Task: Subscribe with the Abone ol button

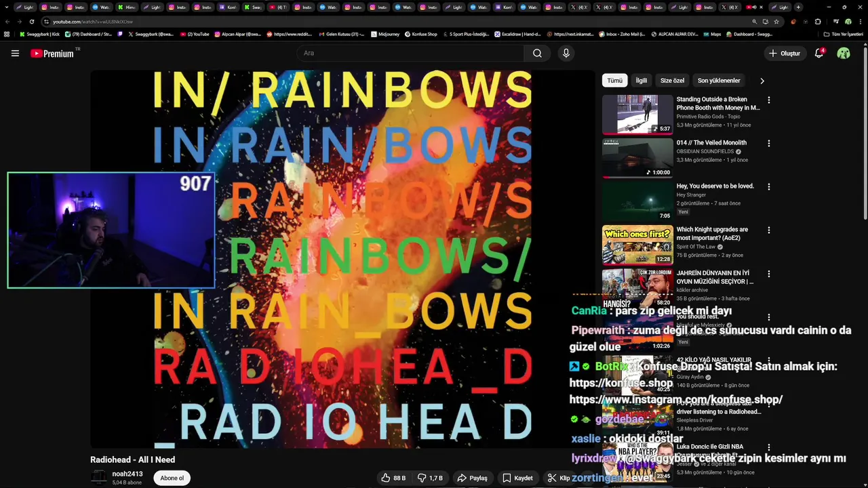Action: pyautogui.click(x=172, y=478)
